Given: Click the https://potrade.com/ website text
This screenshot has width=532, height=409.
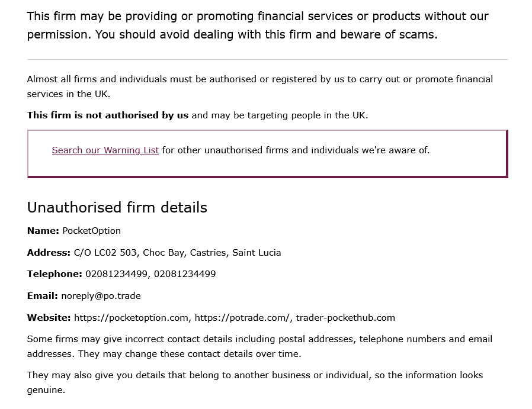Looking at the screenshot, I should 243,318.
